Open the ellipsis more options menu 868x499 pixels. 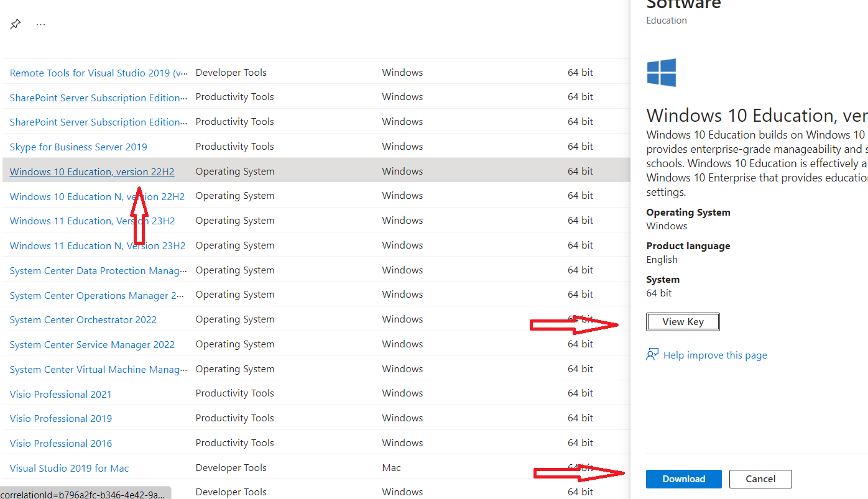click(x=40, y=24)
